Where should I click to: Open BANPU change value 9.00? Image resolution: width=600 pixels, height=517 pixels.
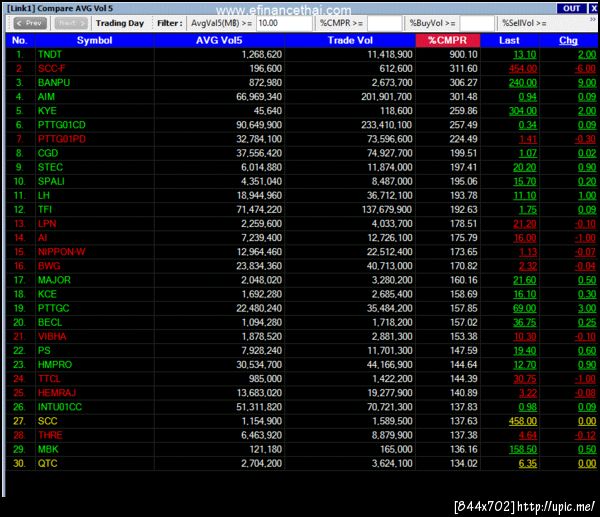587,83
